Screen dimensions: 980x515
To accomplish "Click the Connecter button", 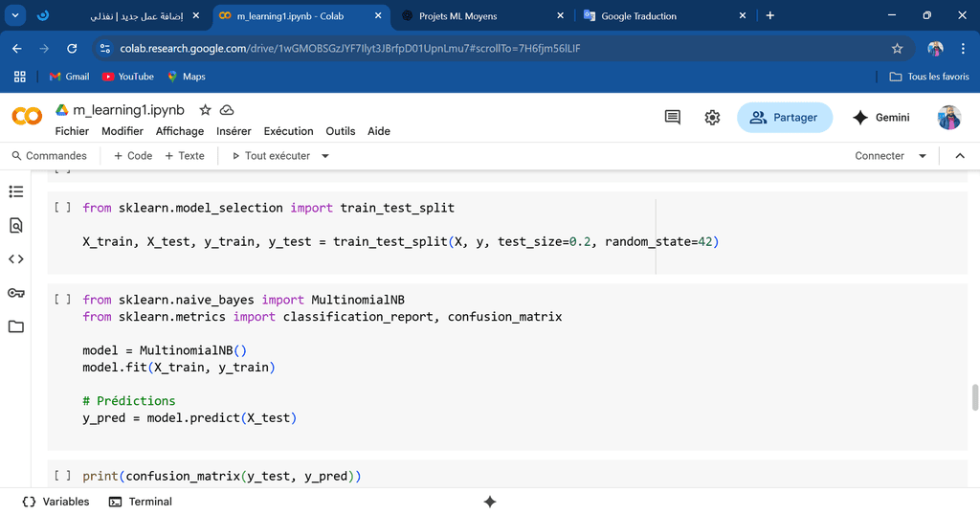I will click(x=880, y=156).
